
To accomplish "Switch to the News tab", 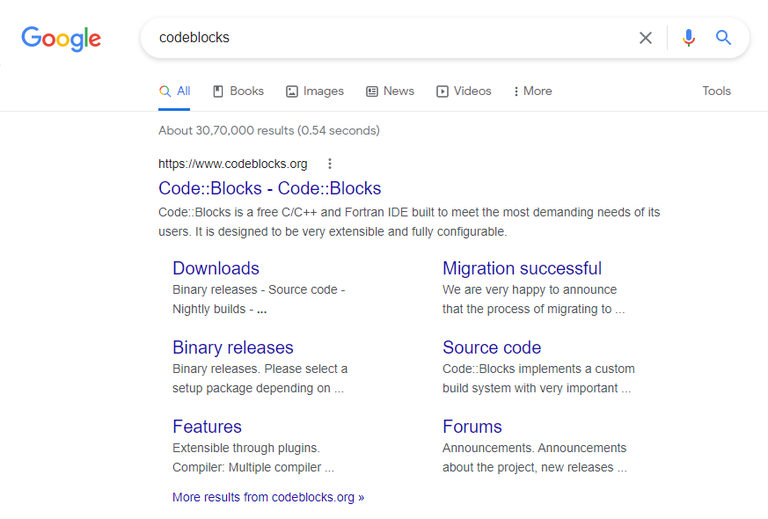I will point(390,91).
